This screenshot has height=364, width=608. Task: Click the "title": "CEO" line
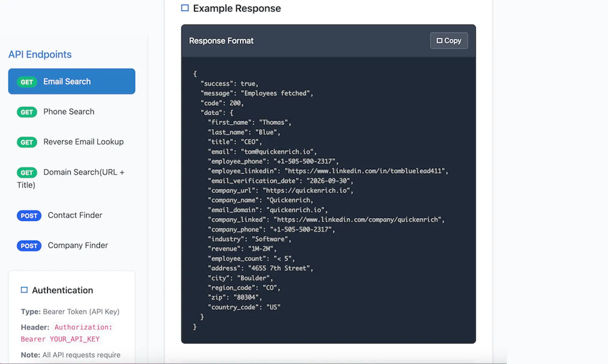(235, 142)
